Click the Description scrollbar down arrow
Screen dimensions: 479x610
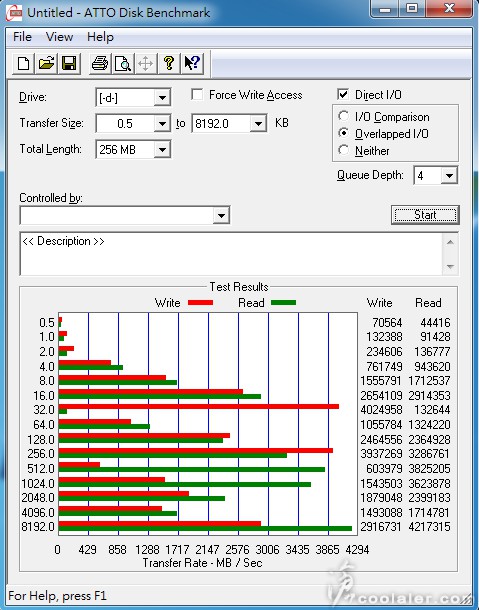point(450,267)
